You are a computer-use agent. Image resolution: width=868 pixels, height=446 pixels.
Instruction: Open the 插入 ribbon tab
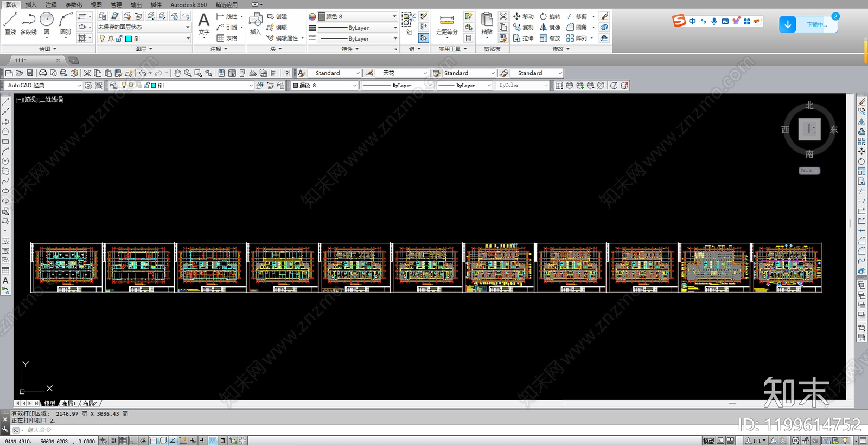(x=31, y=4)
